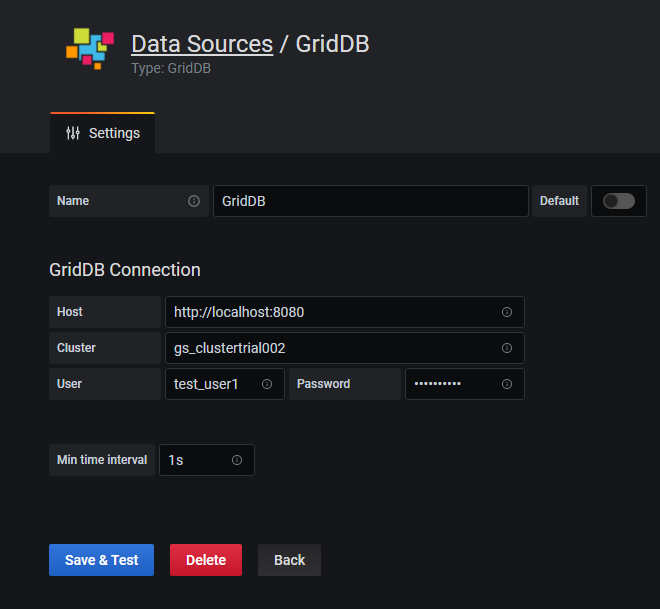The image size is (660, 609).
Task: Click the info icon in Password field
Action: [506, 384]
